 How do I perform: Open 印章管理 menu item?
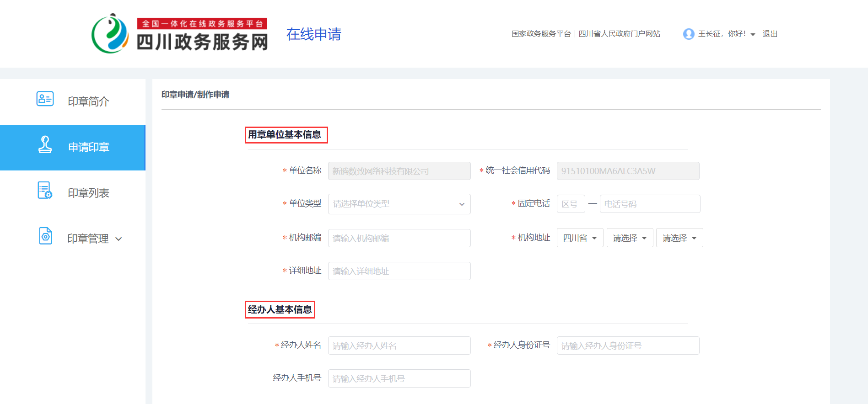coord(73,239)
